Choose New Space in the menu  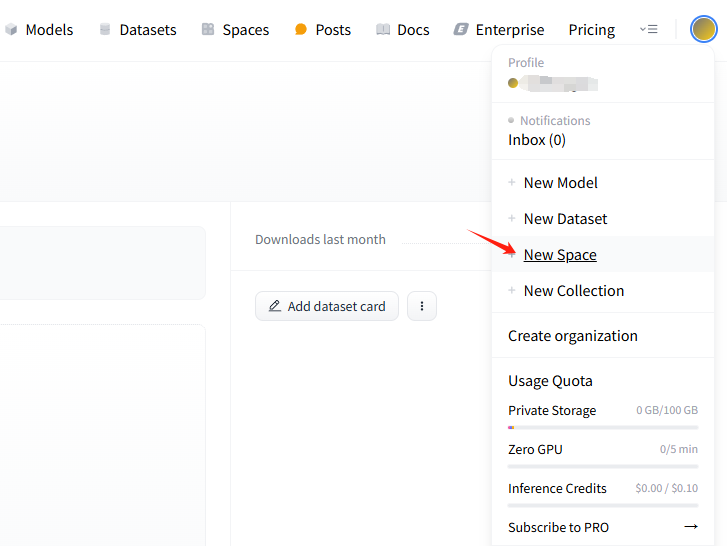click(560, 255)
